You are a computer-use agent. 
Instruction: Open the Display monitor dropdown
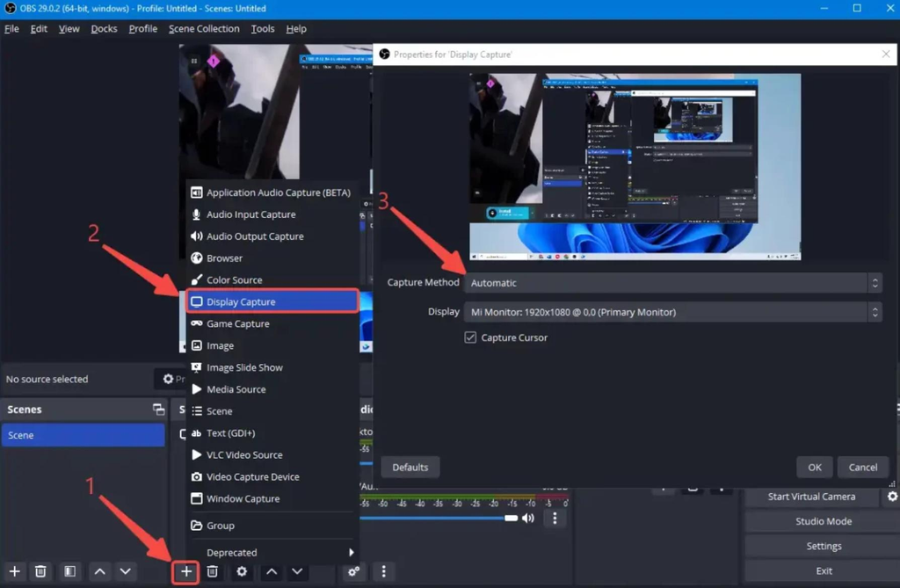(672, 312)
